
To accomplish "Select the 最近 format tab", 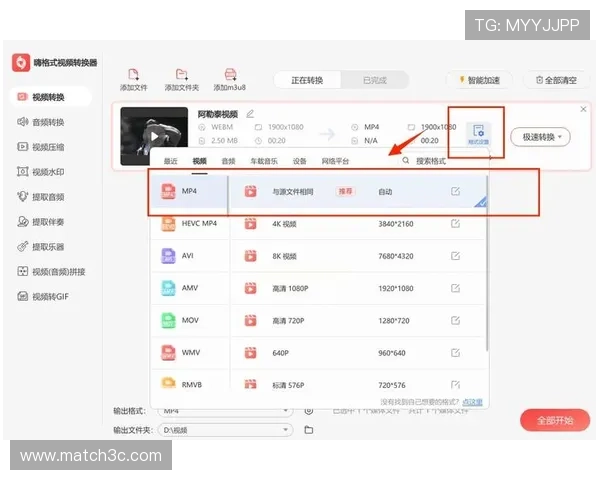I will pyautogui.click(x=170, y=161).
